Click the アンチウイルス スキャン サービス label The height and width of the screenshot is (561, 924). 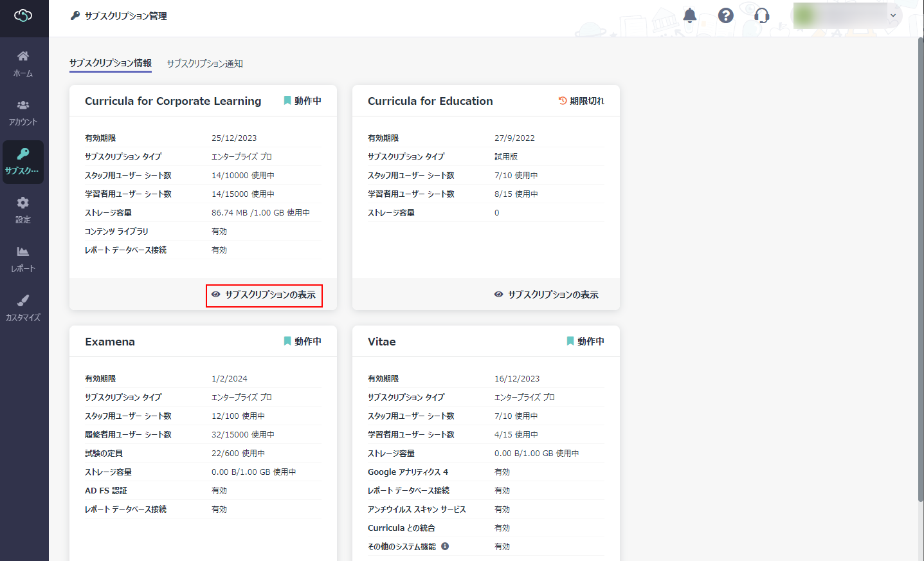tap(417, 509)
